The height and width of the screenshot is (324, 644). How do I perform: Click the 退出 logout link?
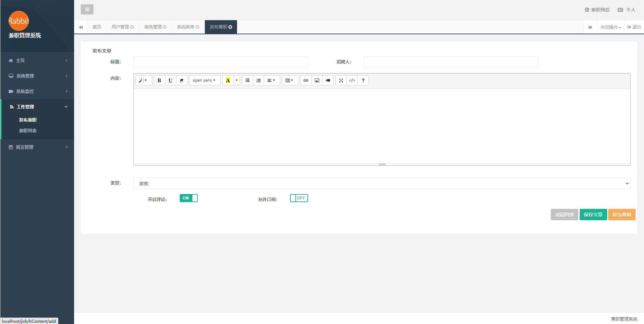point(634,27)
